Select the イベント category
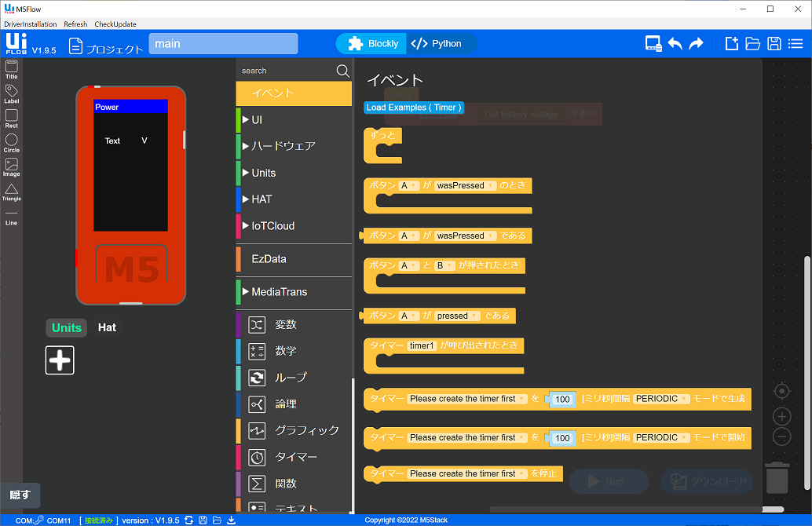Screen dimensions: 812x526 coord(294,93)
